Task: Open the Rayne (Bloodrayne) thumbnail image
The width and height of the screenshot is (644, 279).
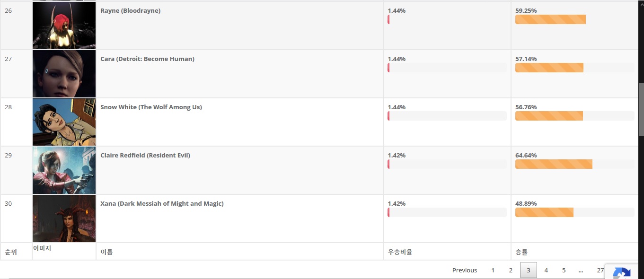Action: [x=64, y=26]
